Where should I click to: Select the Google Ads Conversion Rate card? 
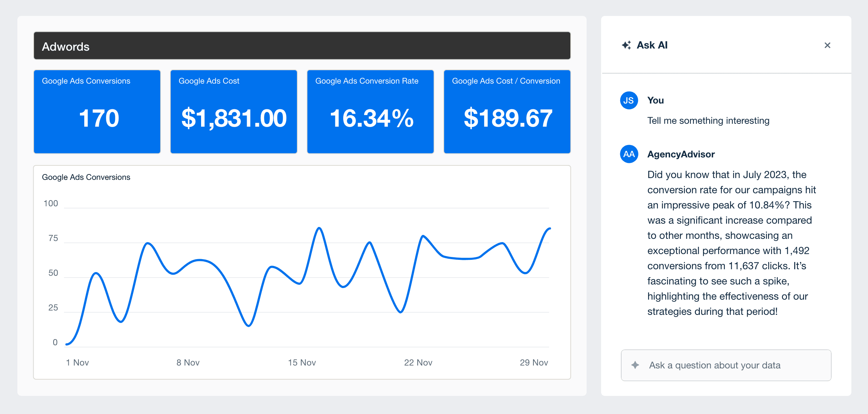(370, 112)
